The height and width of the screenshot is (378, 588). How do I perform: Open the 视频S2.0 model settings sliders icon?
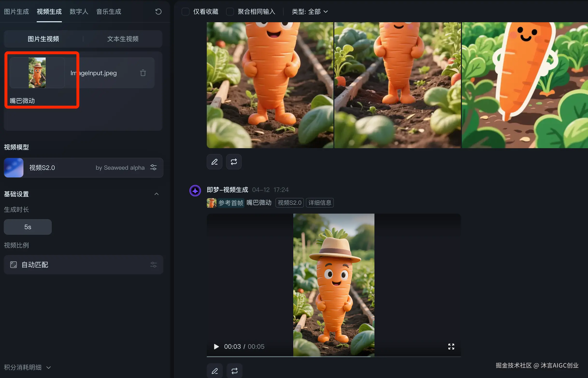(154, 167)
